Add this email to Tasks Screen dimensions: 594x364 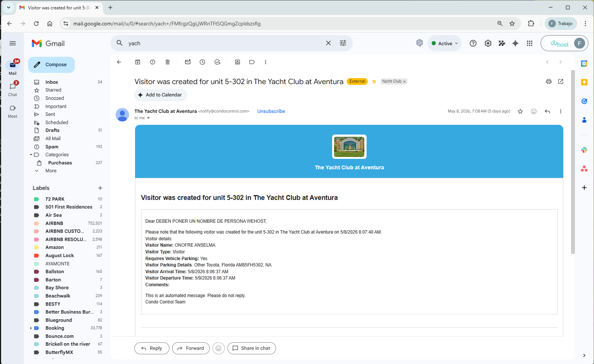[217, 62]
